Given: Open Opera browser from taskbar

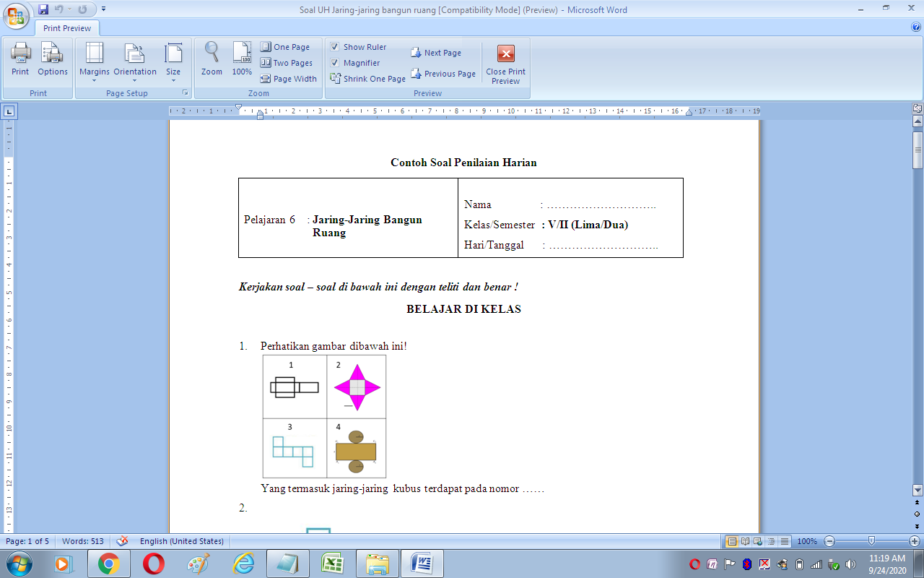Looking at the screenshot, I should [154, 563].
